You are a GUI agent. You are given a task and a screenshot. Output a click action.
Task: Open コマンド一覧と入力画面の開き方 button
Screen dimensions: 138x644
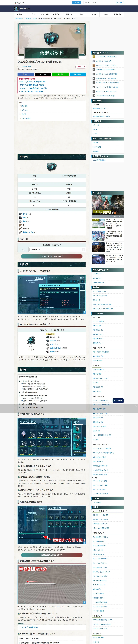tap(52, 256)
